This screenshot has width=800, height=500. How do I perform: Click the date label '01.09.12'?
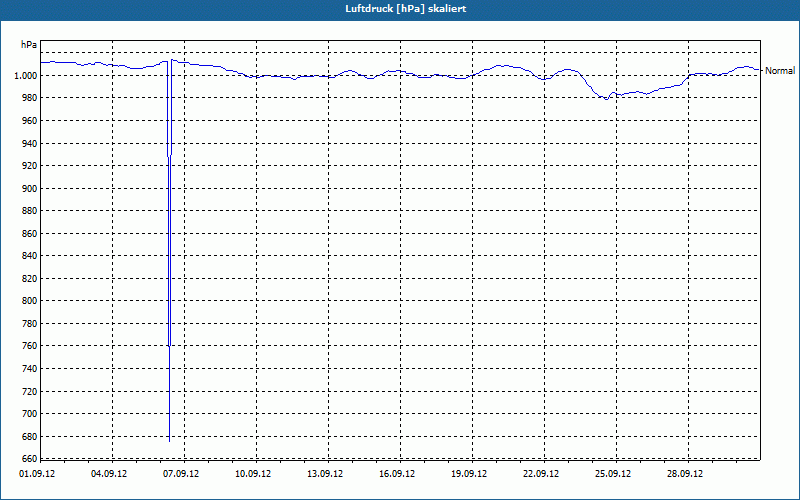click(37, 474)
